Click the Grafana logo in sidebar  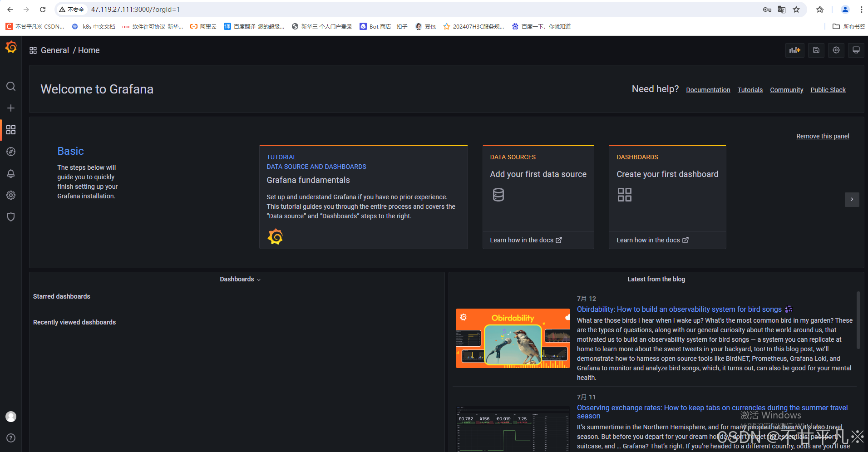point(11,47)
